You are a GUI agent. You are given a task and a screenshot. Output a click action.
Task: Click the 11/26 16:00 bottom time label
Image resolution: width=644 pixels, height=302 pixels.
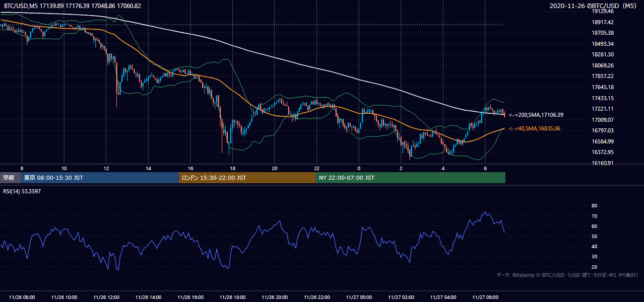(x=190, y=297)
